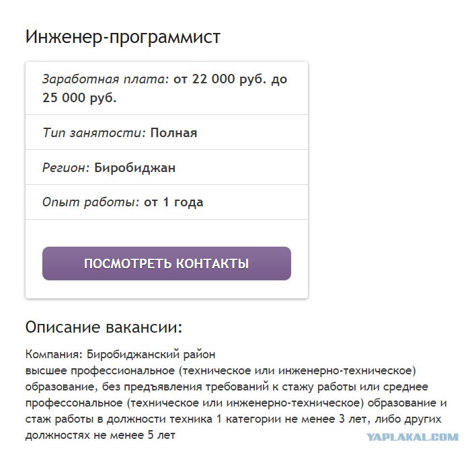This screenshot has height=457, width=476.
Task: Click the line starting высшее профессиональное
Action: coord(221,370)
